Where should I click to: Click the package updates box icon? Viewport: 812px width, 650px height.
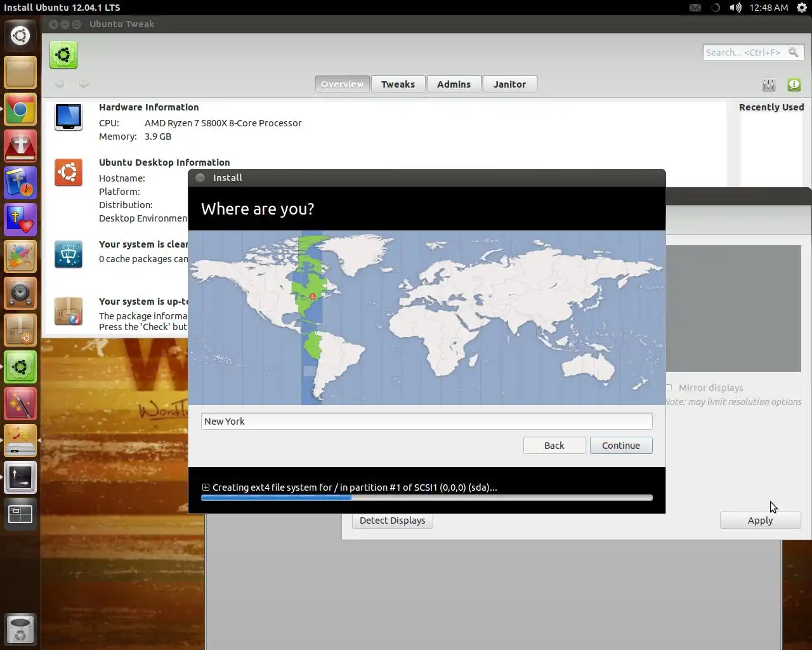69,312
